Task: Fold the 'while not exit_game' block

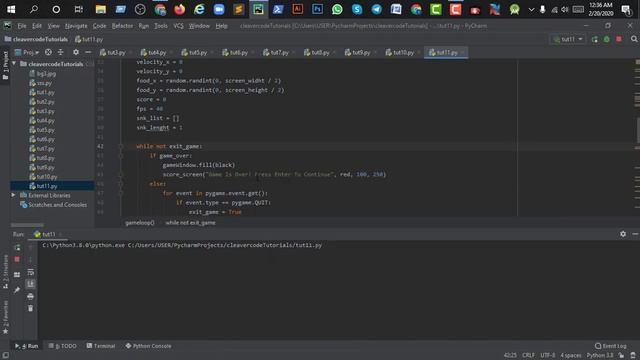Action: tap(121, 146)
